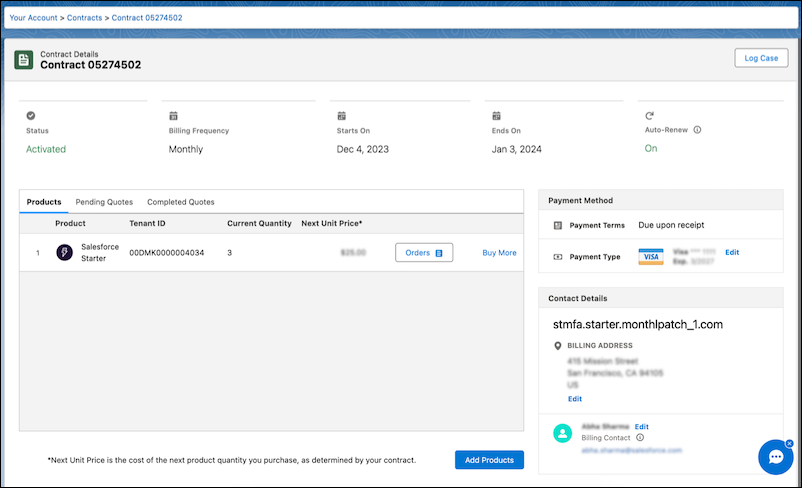Viewport: 802px width, 488px height.
Task: Switch to the Products tab
Action: tap(44, 202)
